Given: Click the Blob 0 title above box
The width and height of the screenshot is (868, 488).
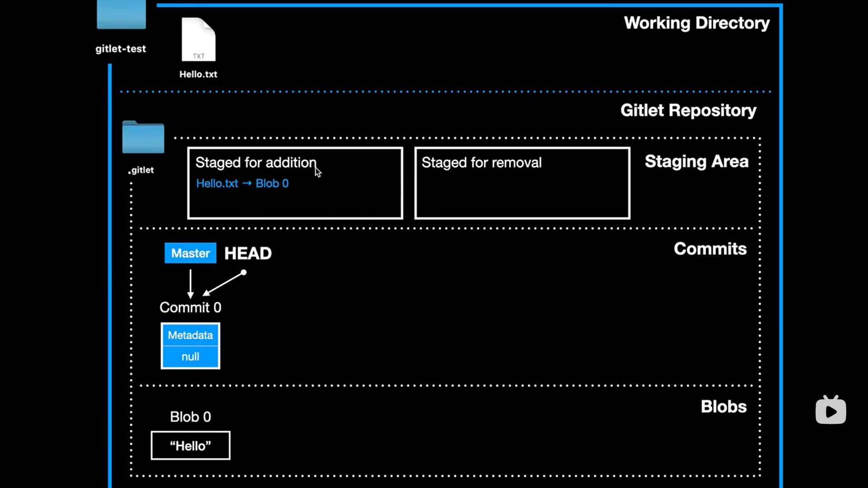Looking at the screenshot, I should [x=190, y=417].
